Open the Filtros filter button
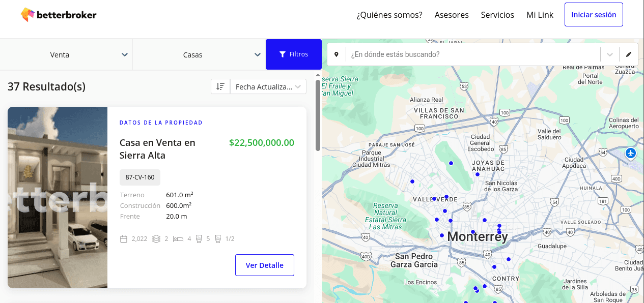The width and height of the screenshot is (644, 303). [x=294, y=54]
